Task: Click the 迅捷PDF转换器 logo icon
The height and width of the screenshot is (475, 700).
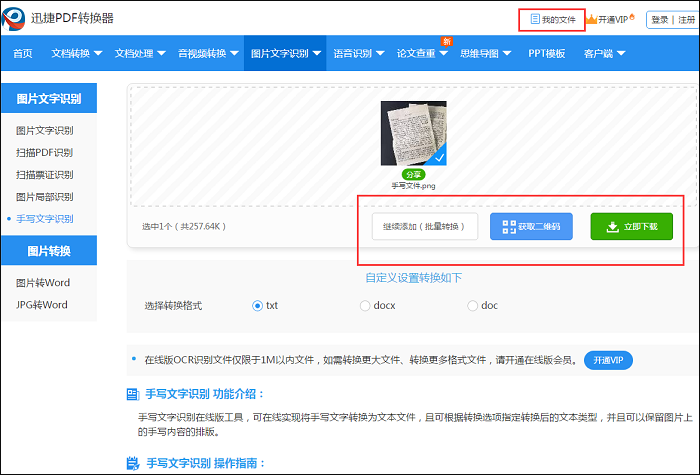Action: pos(13,19)
